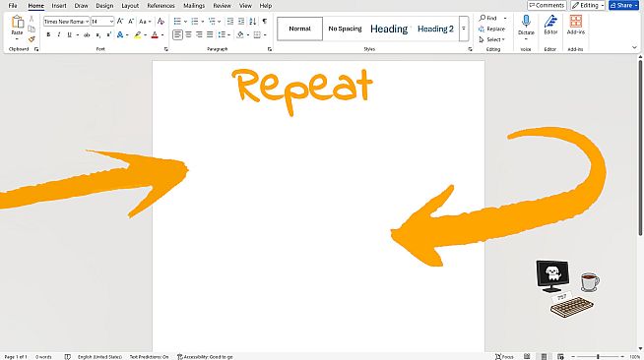
Task: Center align the paragraph
Action: pos(188,34)
